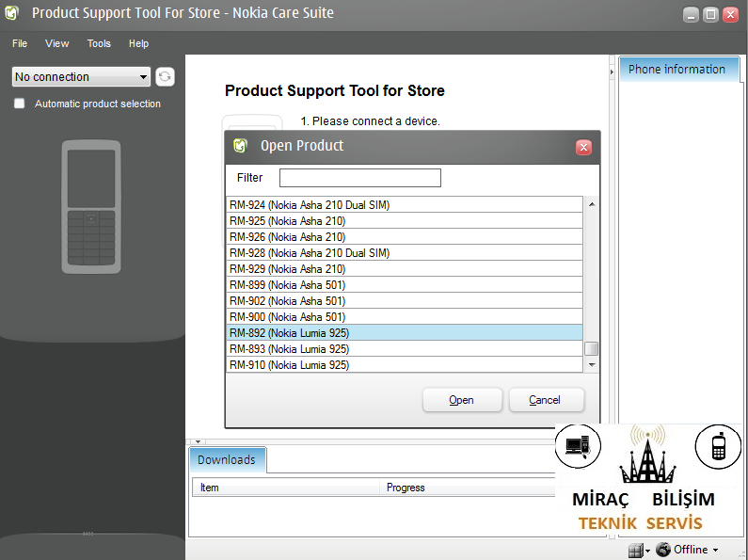Click the product list scroll up arrow
The image size is (748, 560).
pyautogui.click(x=592, y=204)
